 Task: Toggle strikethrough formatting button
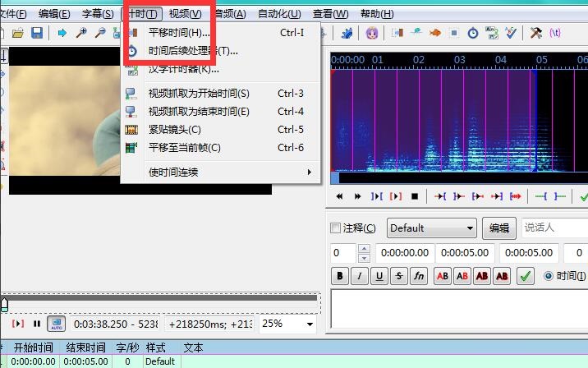click(x=399, y=276)
